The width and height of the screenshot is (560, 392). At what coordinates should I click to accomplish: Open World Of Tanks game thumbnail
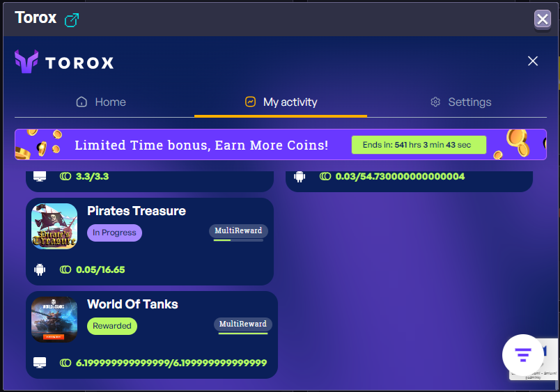pos(54,320)
